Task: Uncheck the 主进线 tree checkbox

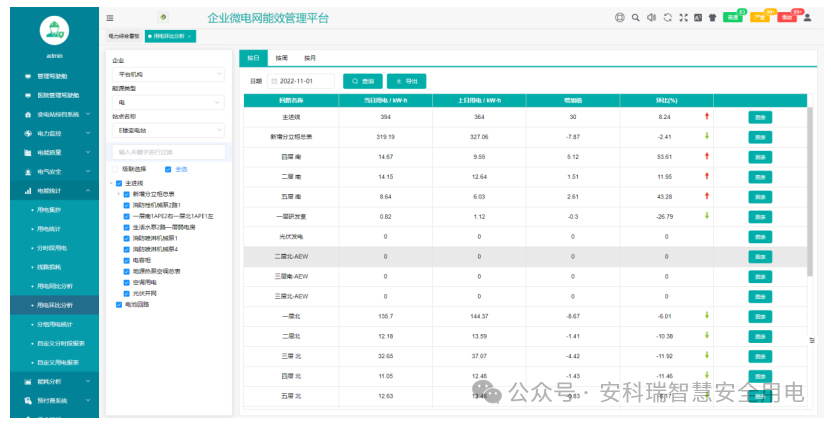Action: coord(119,183)
